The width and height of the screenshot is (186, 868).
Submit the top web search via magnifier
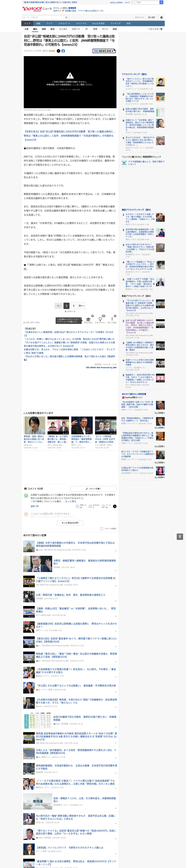tap(161, 2)
